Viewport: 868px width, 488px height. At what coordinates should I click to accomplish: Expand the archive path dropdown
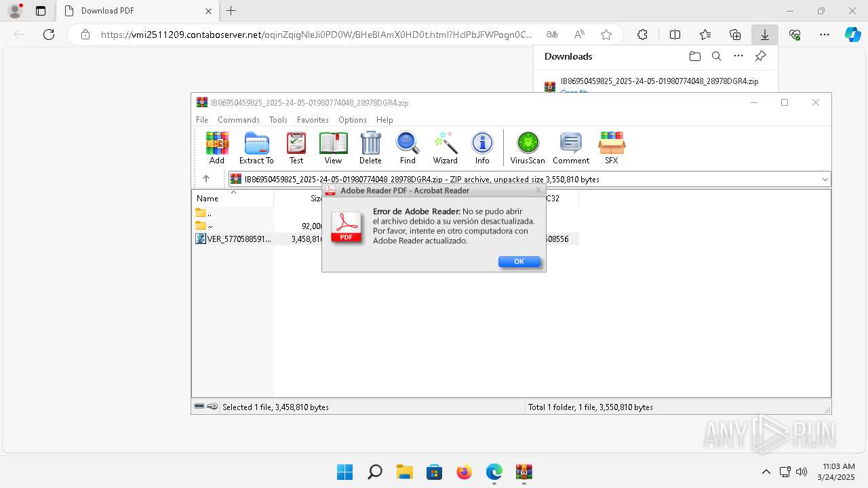click(825, 180)
